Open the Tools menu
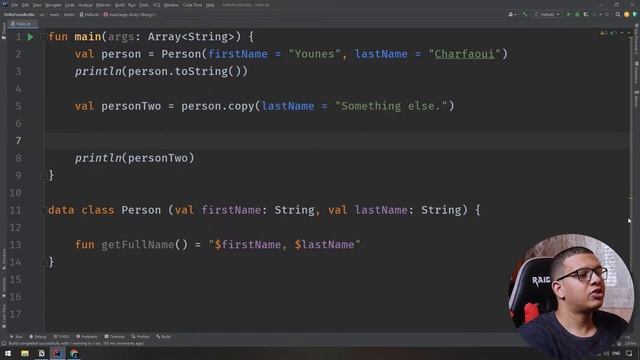 click(144, 5)
